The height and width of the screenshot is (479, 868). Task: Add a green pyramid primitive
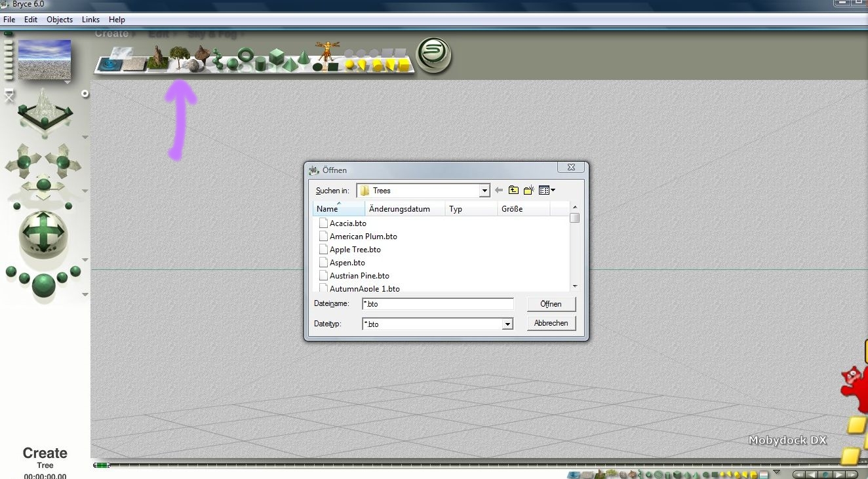pos(289,64)
